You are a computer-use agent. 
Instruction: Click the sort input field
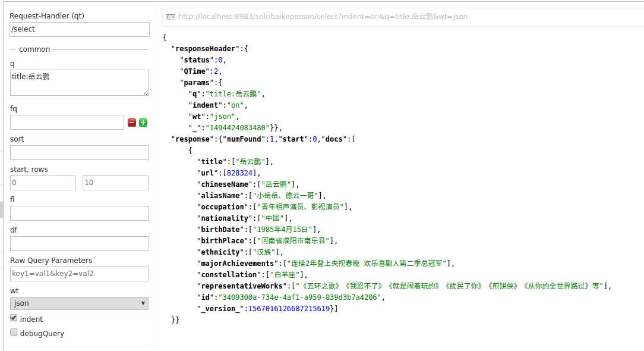coord(80,153)
